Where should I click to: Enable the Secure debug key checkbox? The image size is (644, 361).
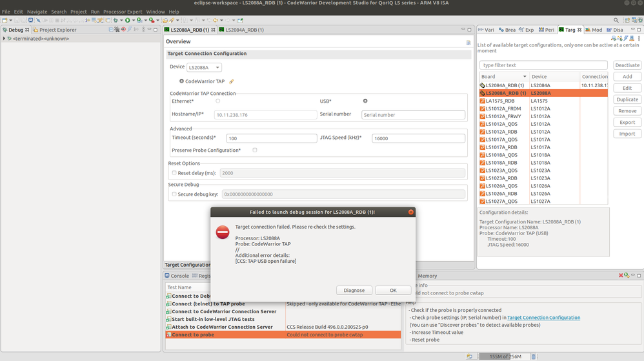(174, 194)
